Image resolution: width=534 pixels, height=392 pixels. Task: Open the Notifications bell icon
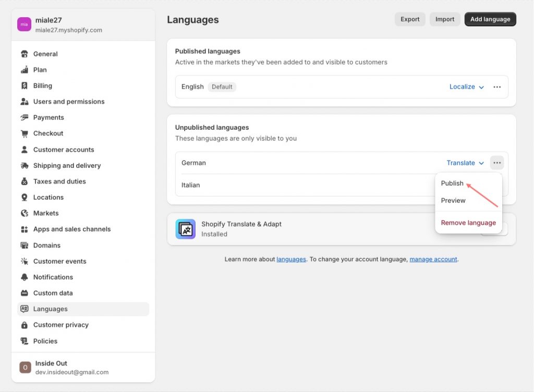click(24, 277)
